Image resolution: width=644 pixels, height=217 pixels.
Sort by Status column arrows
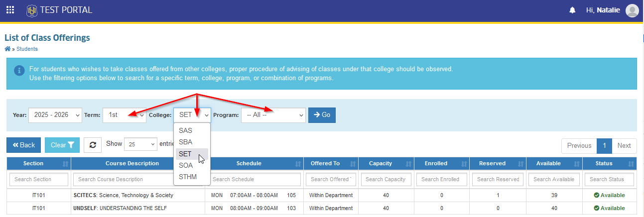pos(631,163)
